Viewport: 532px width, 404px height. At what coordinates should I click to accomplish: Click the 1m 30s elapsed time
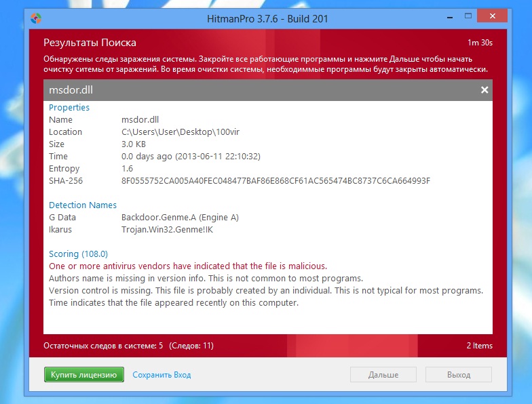[x=480, y=42]
